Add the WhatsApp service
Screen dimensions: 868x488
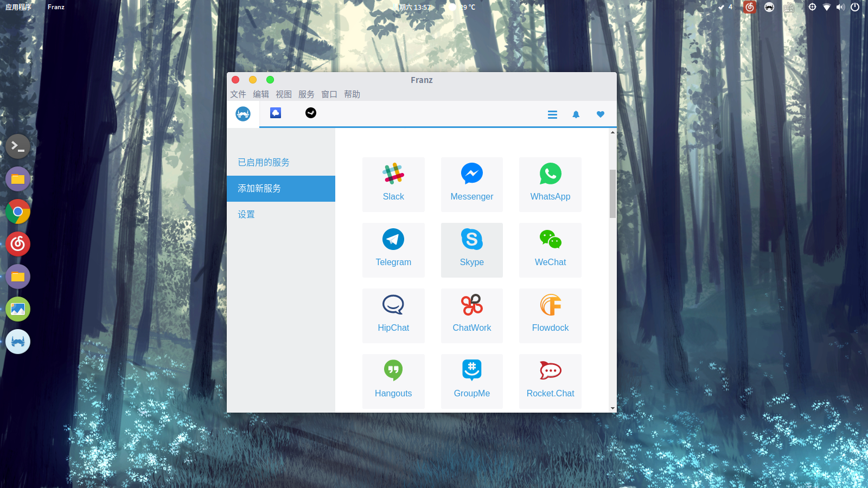(550, 184)
